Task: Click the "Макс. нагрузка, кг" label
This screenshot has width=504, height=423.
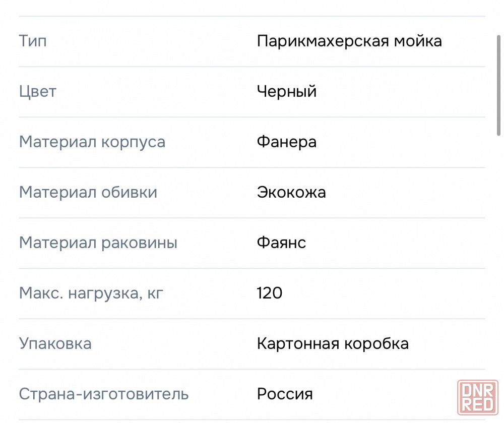Action: [91, 293]
